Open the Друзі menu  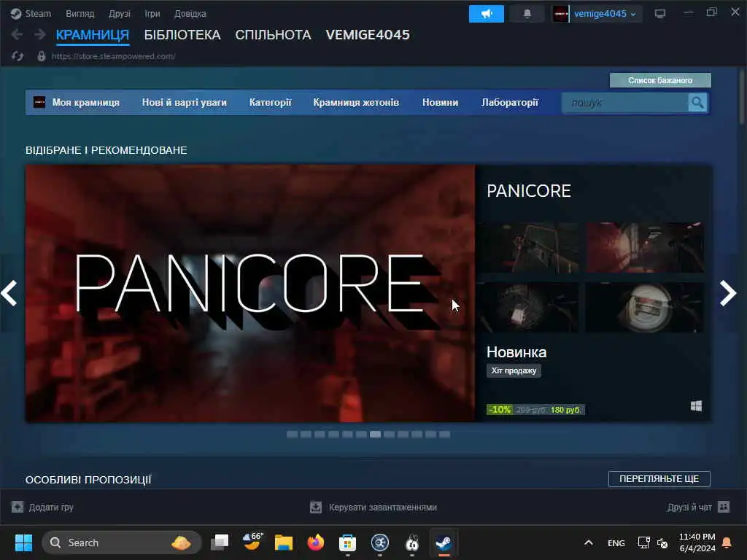point(119,13)
